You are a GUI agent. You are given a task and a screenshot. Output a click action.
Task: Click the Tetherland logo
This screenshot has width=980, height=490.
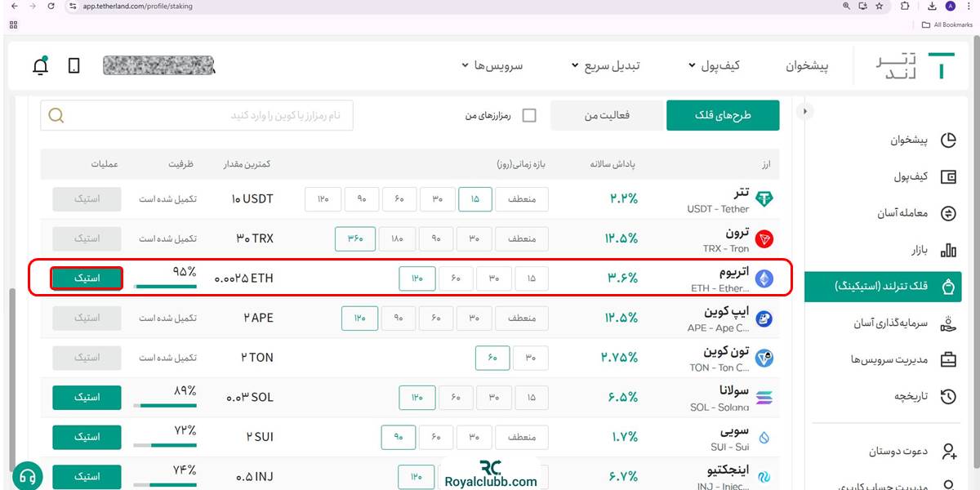[914, 66]
